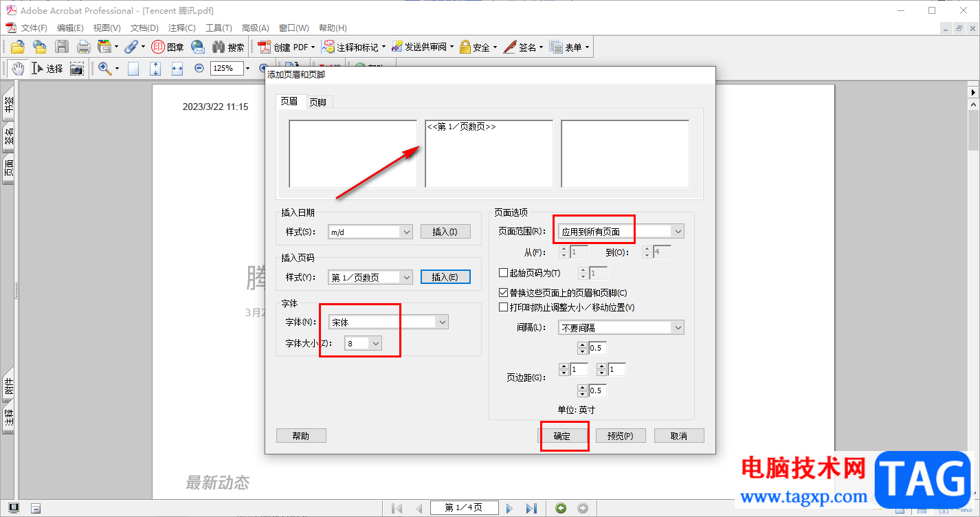The width and height of the screenshot is (980, 517).
Task: Click the Organizer icon
Action: coord(104,47)
